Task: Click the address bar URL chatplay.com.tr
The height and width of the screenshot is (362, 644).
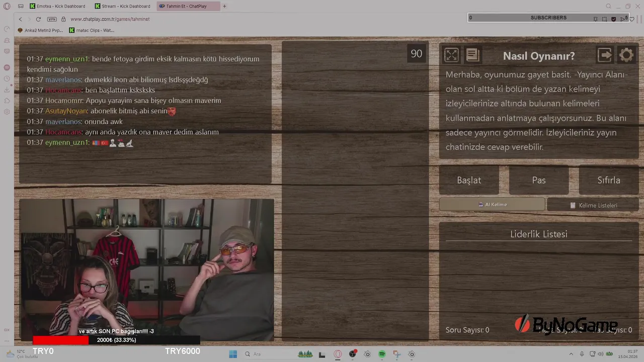Action: [110, 19]
